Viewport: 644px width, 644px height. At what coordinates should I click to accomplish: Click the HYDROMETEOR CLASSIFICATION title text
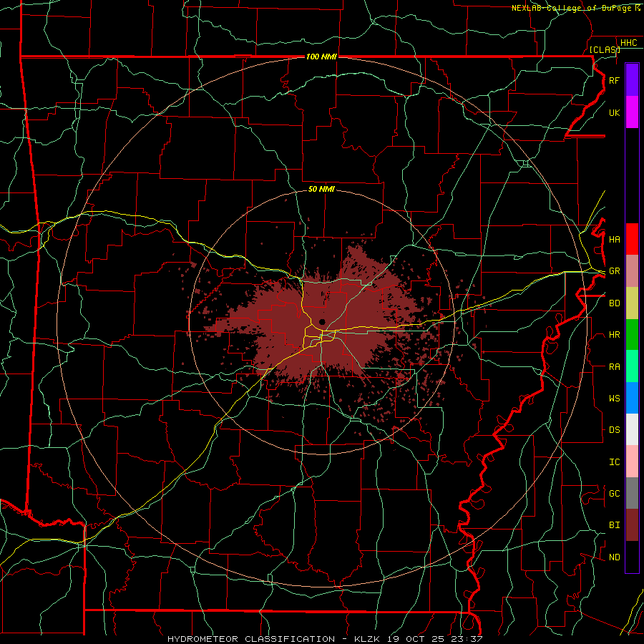click(251, 639)
